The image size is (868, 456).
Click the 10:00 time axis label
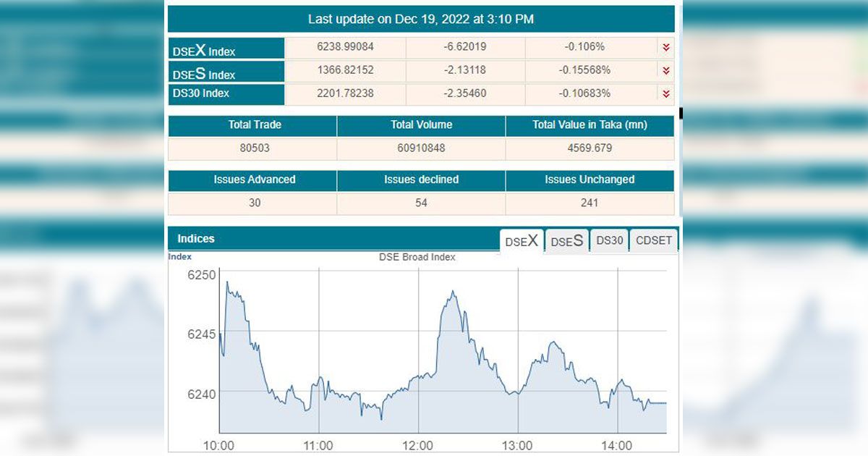218,446
